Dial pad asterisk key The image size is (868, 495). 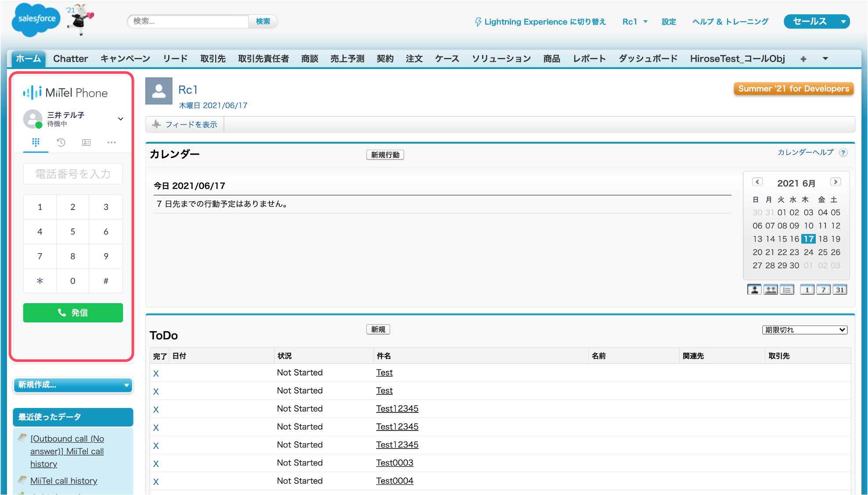coord(40,281)
